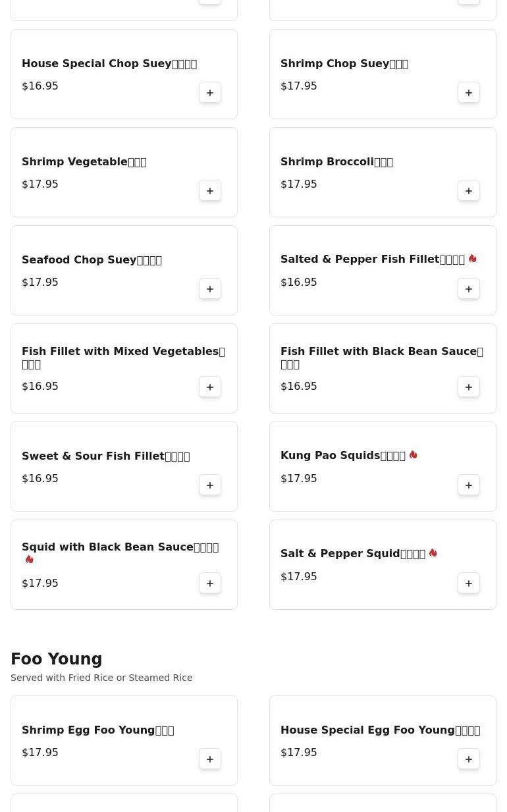Screen dimensions: 507x812
Task: Add Seafood Chop Suey to order
Action: click(x=210, y=289)
